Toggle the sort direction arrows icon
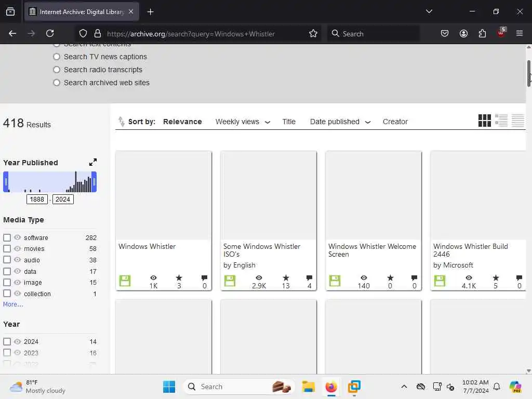The width and height of the screenshot is (532, 399). 121,122
